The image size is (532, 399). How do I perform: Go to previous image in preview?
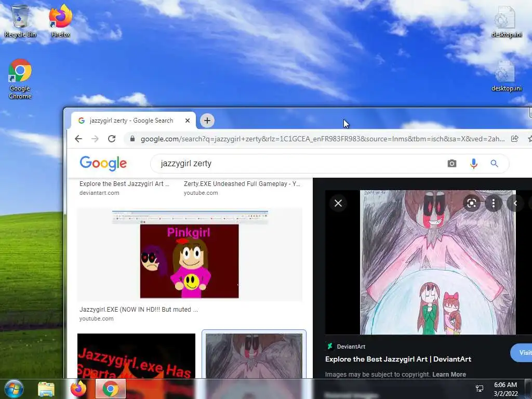(x=515, y=203)
